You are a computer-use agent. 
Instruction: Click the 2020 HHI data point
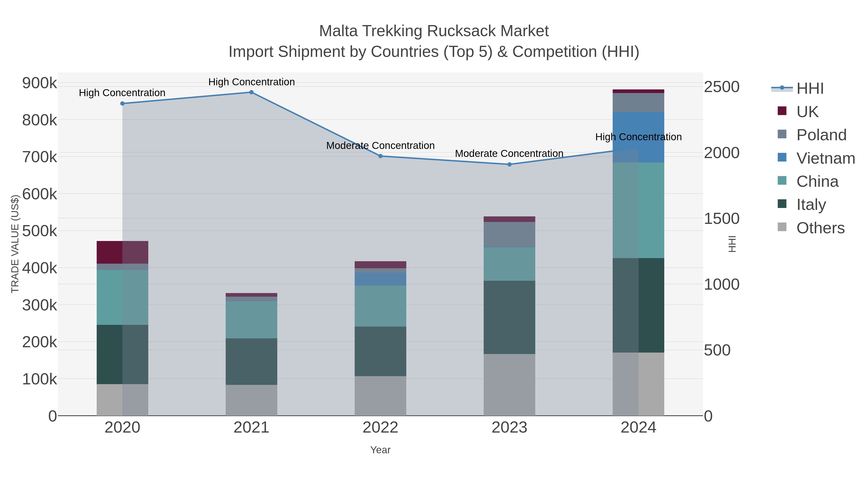(x=122, y=103)
